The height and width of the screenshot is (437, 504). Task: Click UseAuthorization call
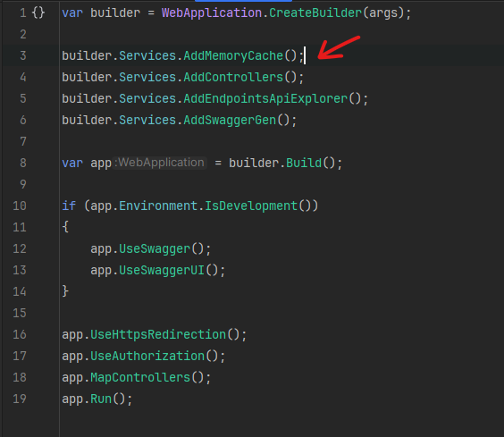[x=147, y=356]
